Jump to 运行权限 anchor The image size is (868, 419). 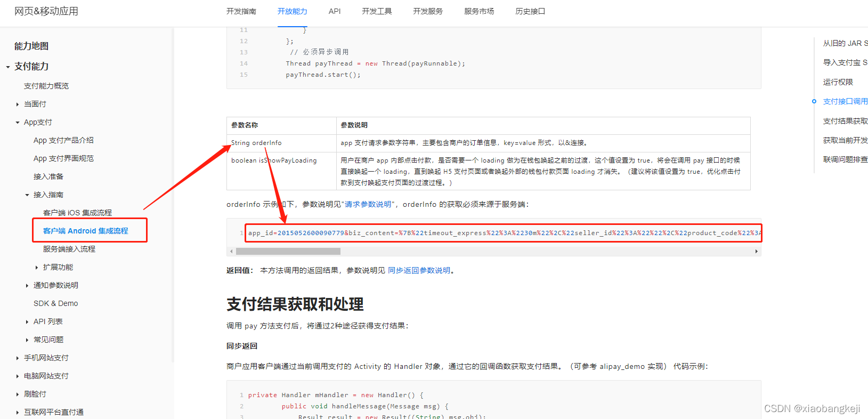pyautogui.click(x=838, y=82)
